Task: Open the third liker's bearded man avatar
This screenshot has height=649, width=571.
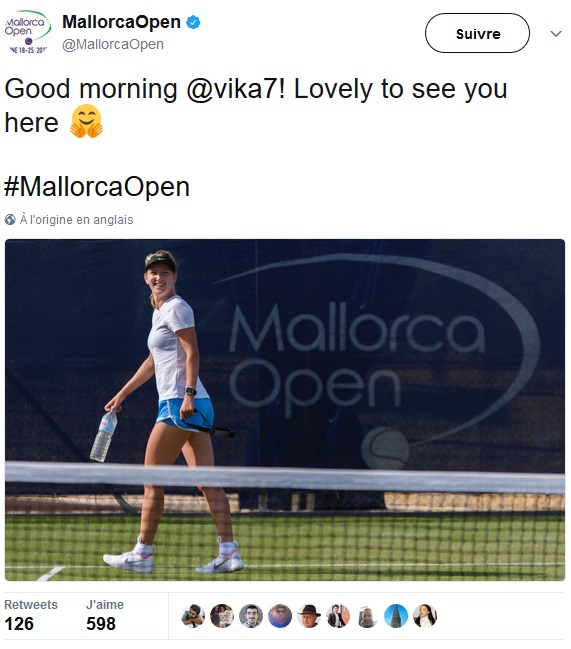Action: [x=251, y=616]
